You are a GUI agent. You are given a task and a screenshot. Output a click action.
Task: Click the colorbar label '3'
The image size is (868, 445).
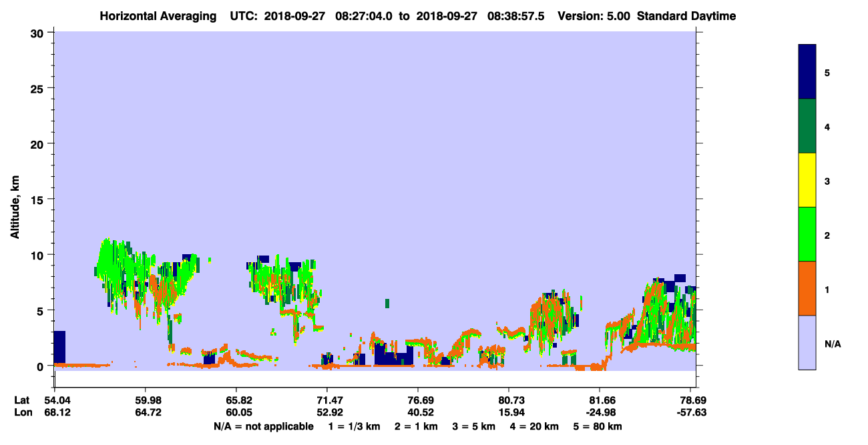(827, 181)
